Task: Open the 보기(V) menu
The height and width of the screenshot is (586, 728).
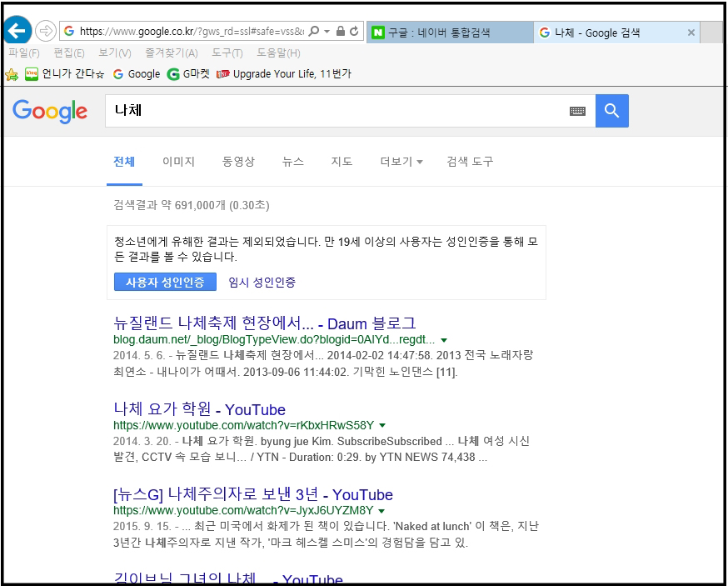Action: 115,53
